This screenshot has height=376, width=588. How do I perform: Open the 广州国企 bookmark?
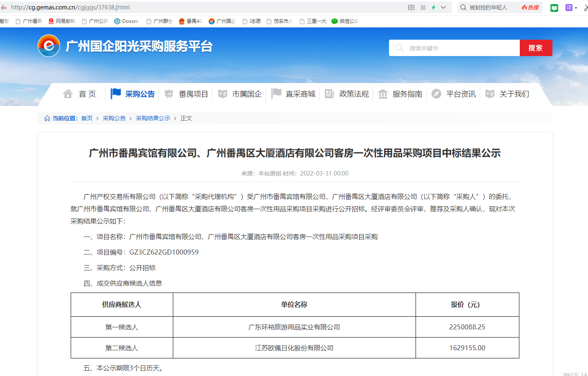(222, 21)
